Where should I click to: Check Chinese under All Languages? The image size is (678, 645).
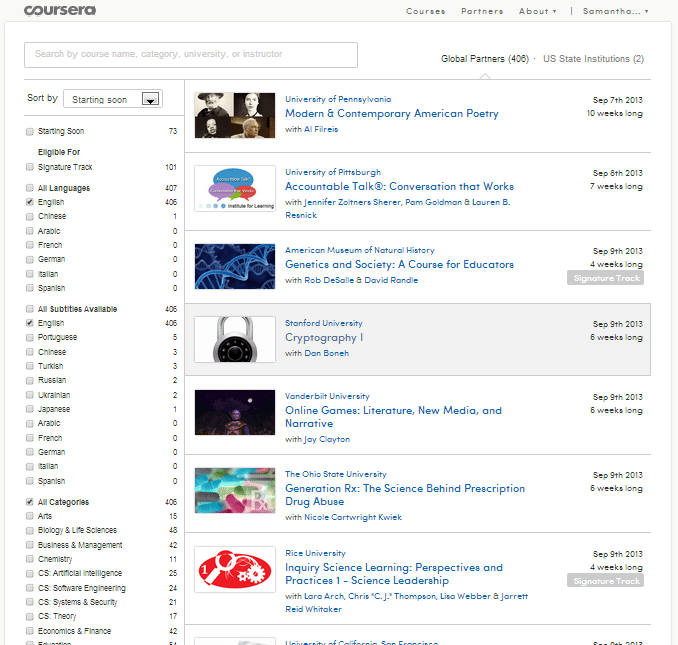click(29, 216)
